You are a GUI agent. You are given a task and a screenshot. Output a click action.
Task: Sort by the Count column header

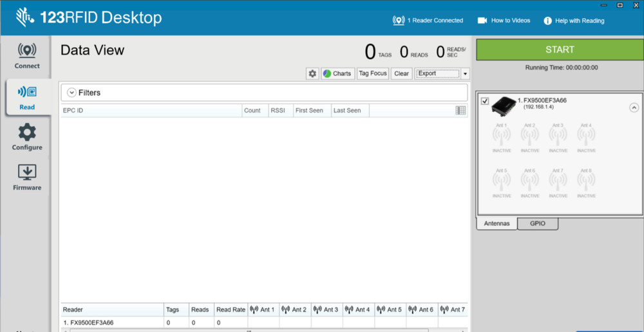pos(255,111)
